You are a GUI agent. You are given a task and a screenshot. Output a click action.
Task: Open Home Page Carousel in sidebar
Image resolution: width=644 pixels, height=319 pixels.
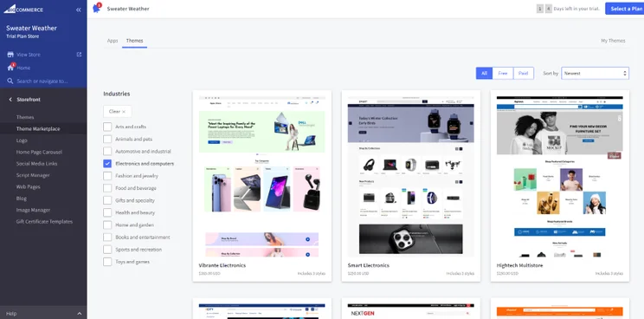click(39, 152)
